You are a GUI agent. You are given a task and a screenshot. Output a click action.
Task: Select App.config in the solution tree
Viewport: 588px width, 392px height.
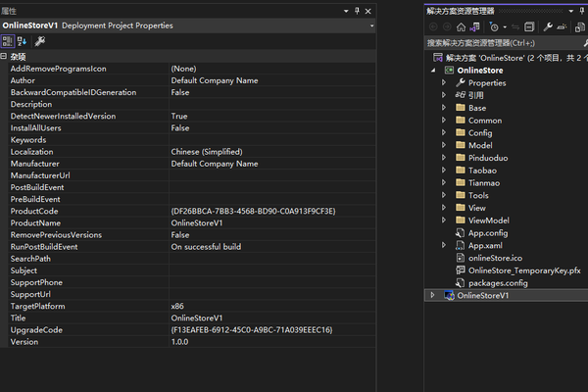486,233
